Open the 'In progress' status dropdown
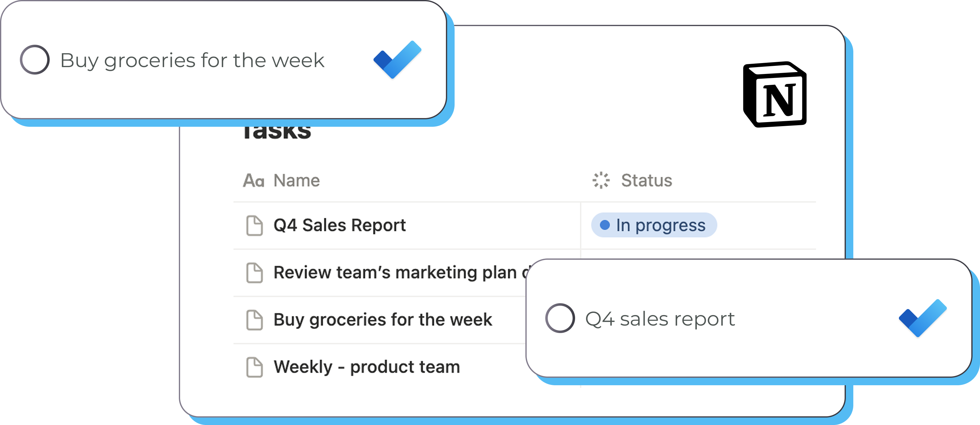Viewport: 980px width, 425px height. (x=654, y=225)
